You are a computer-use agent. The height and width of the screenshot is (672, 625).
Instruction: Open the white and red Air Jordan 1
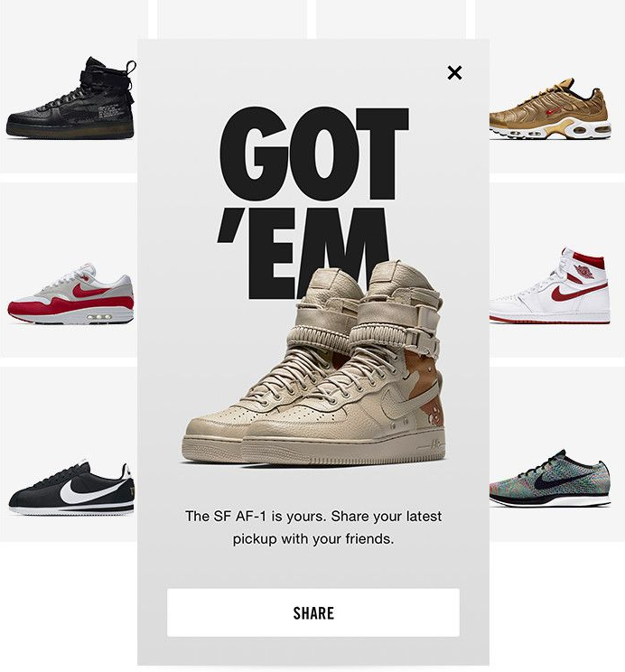pyautogui.click(x=550, y=285)
